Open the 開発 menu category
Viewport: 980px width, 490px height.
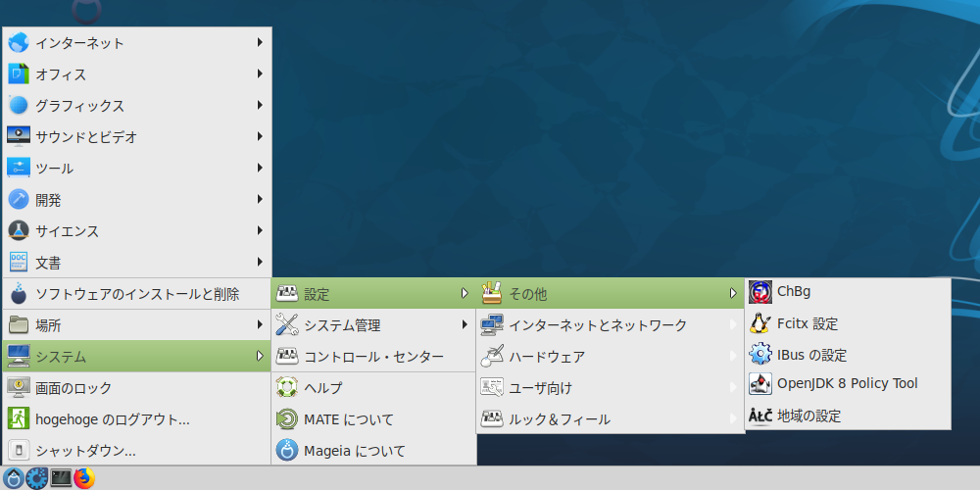coord(137,199)
